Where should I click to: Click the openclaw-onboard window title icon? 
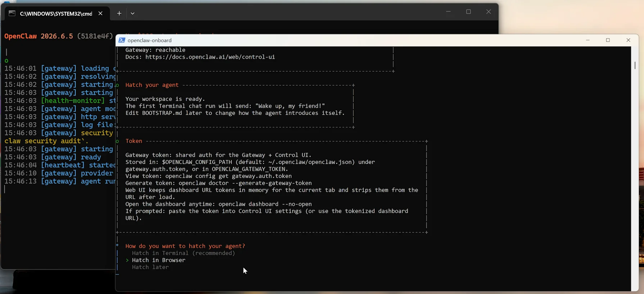pos(122,40)
